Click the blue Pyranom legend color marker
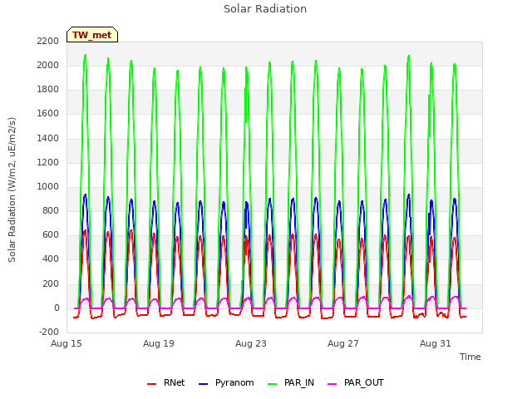This screenshot has height=399, width=532. [x=203, y=384]
